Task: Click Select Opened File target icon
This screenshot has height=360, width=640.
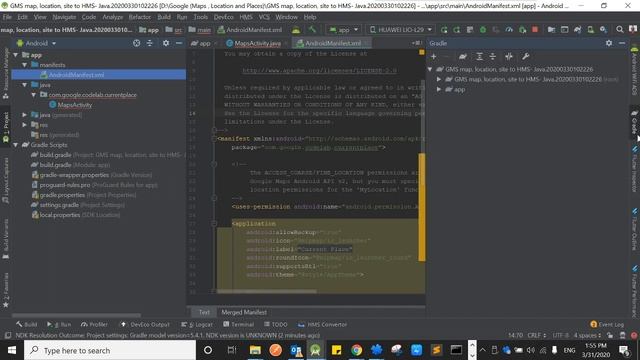Action: point(136,43)
